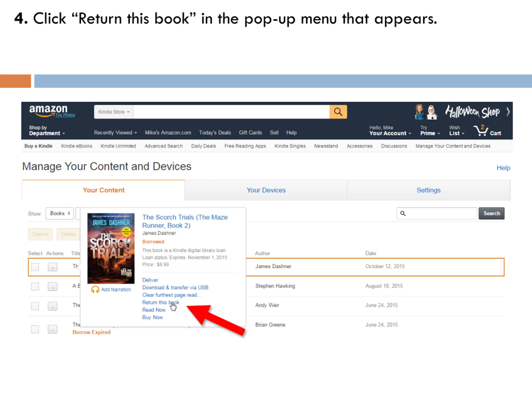Switch to Your Content tab
Image resolution: width=532 pixels, height=399 pixels.
click(x=103, y=190)
